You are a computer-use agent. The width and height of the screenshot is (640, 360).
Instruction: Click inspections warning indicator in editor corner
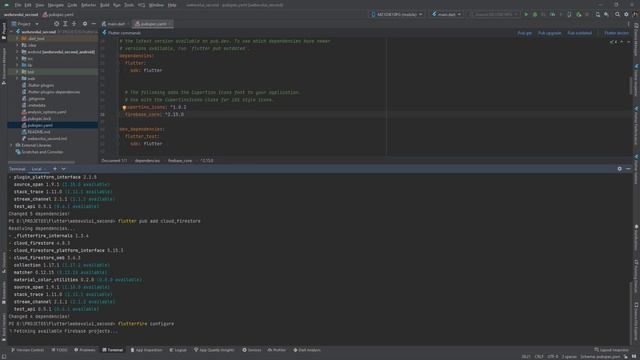pyautogui.click(x=613, y=42)
